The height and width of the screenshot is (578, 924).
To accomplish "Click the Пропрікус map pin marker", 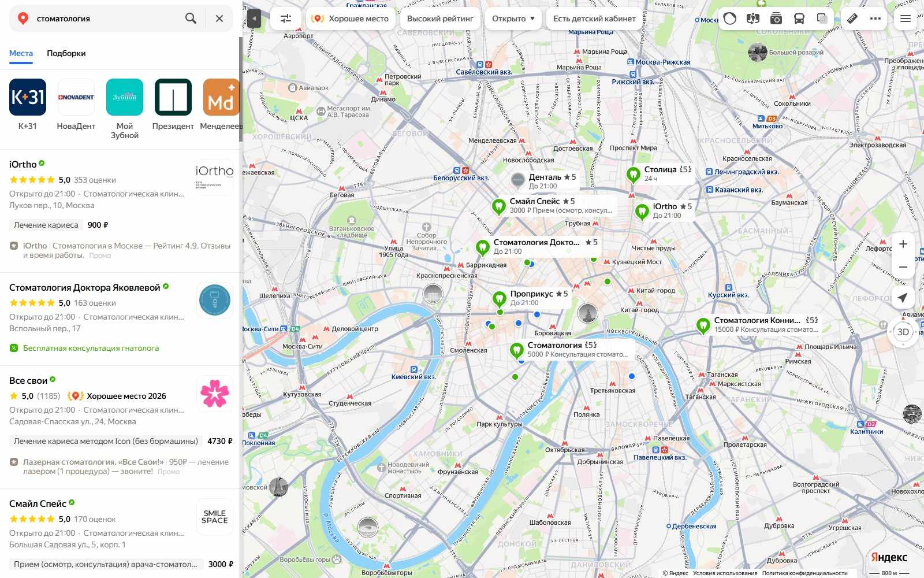I will (x=500, y=298).
